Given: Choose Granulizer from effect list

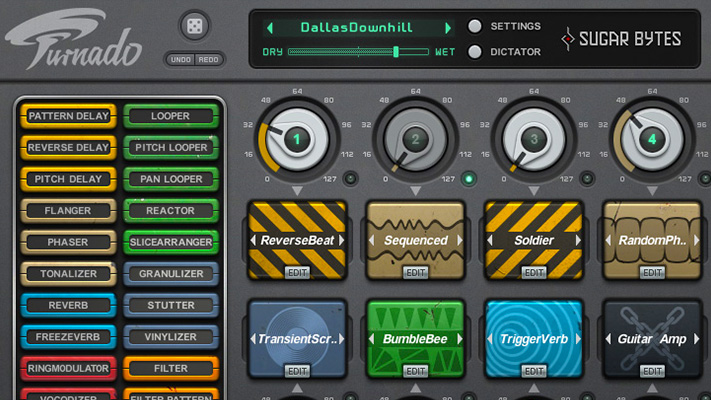Looking at the screenshot, I should [x=171, y=274].
